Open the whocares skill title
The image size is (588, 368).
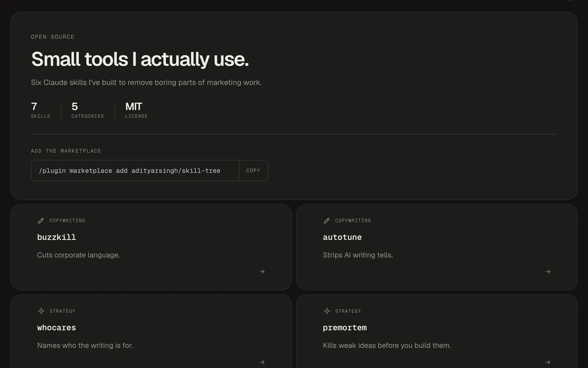(57, 328)
